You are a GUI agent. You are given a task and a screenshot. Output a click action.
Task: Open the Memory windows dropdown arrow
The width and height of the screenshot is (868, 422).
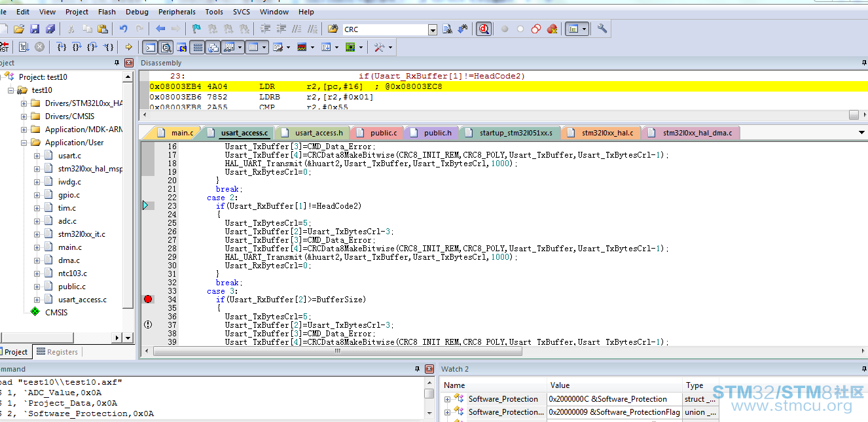click(x=264, y=47)
